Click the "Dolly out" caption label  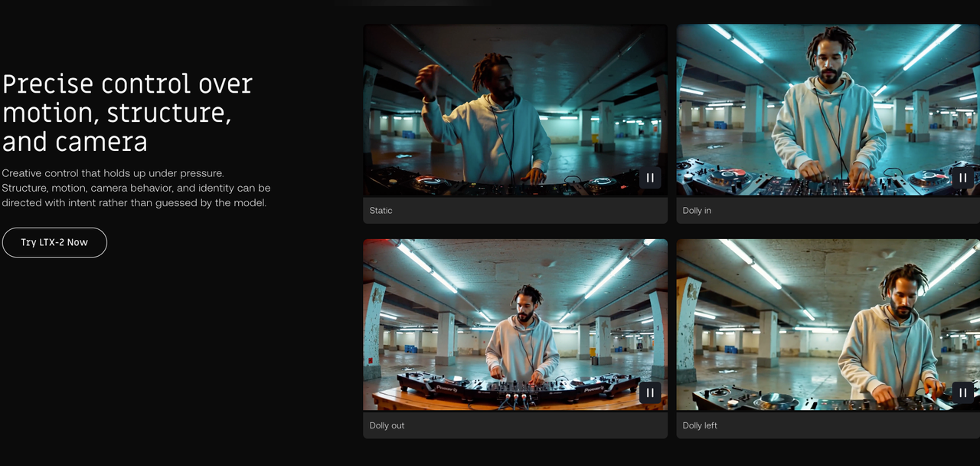[387, 425]
